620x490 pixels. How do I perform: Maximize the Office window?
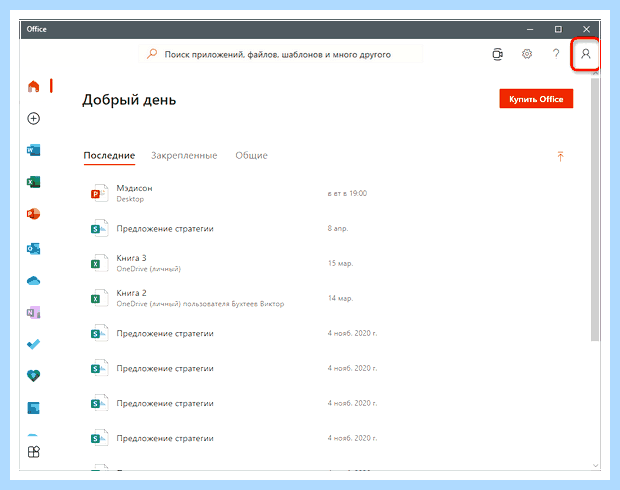pos(558,29)
